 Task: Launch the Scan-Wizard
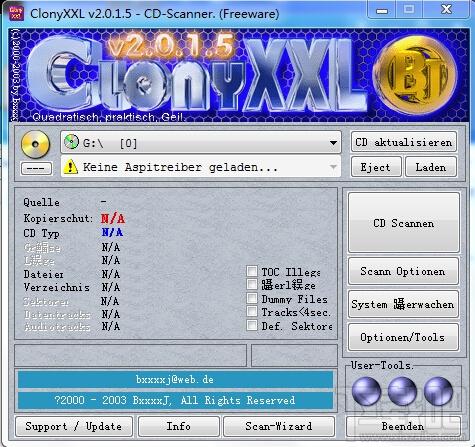click(x=279, y=426)
